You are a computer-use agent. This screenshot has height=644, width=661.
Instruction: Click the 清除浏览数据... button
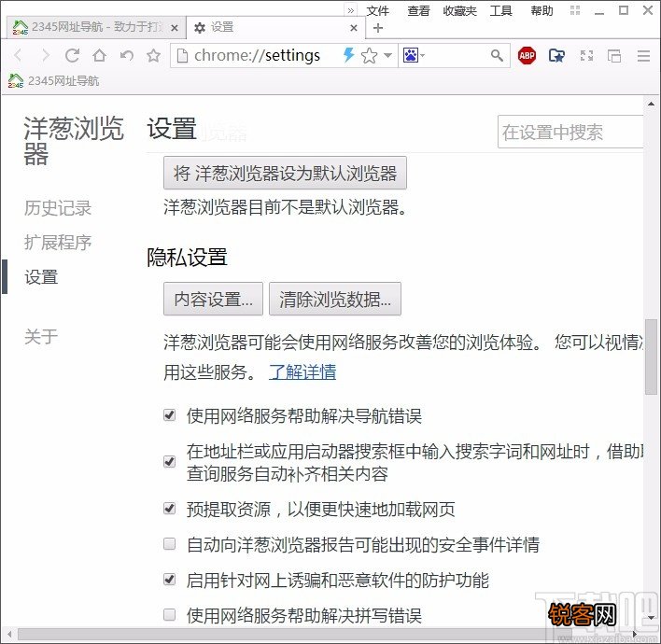point(335,299)
